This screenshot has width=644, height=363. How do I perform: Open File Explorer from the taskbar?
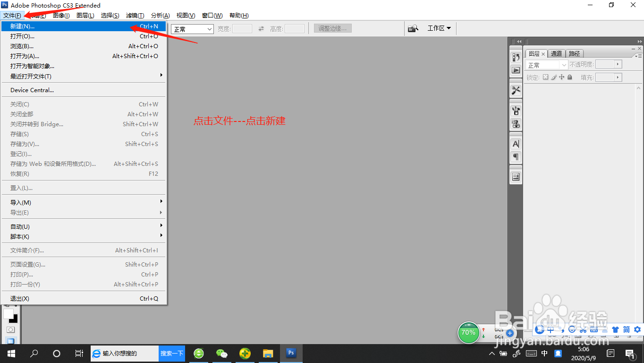(x=268, y=353)
